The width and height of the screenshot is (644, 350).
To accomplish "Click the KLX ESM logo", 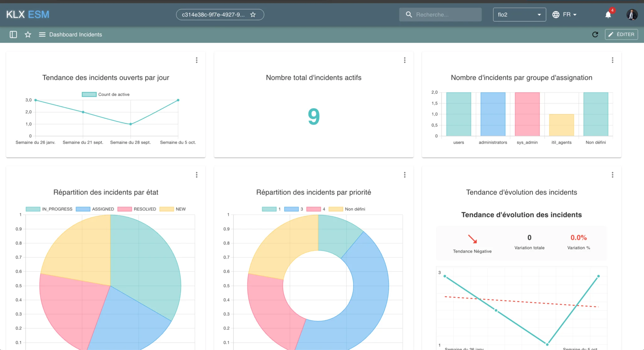I will point(28,14).
